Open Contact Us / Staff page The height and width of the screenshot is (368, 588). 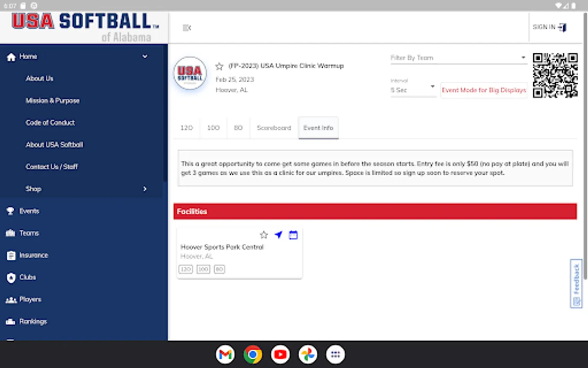click(x=52, y=167)
